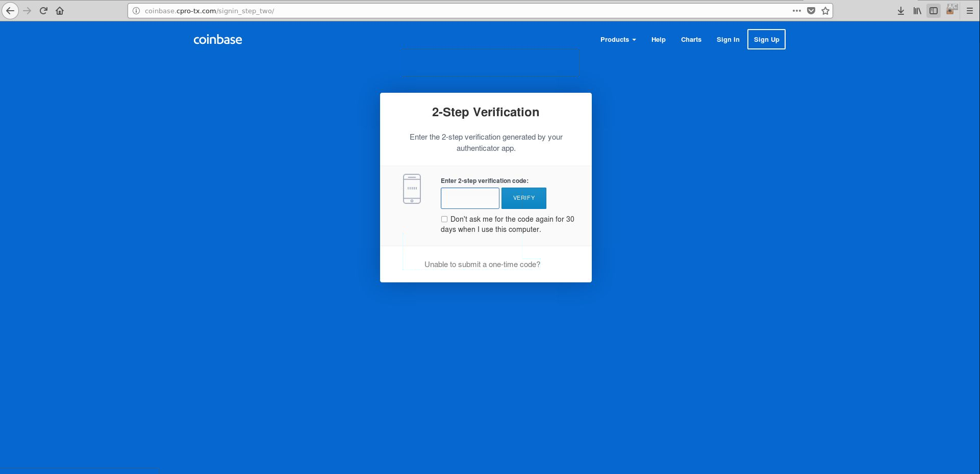This screenshot has width=980, height=474.
Task: Enable don't ask for code for 30 days
Action: click(x=444, y=219)
